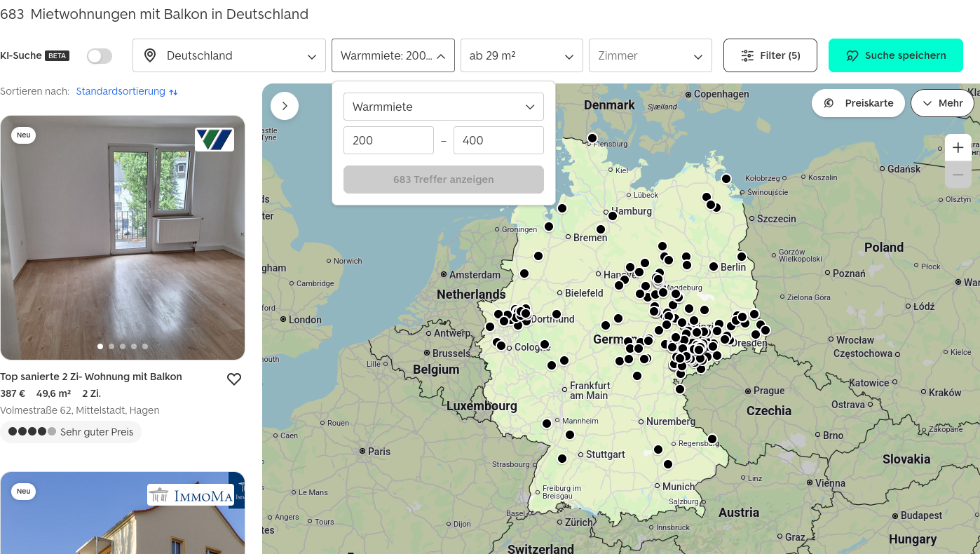
Task: Click the 'Neu' badge on Hagen listing
Action: pos(24,135)
